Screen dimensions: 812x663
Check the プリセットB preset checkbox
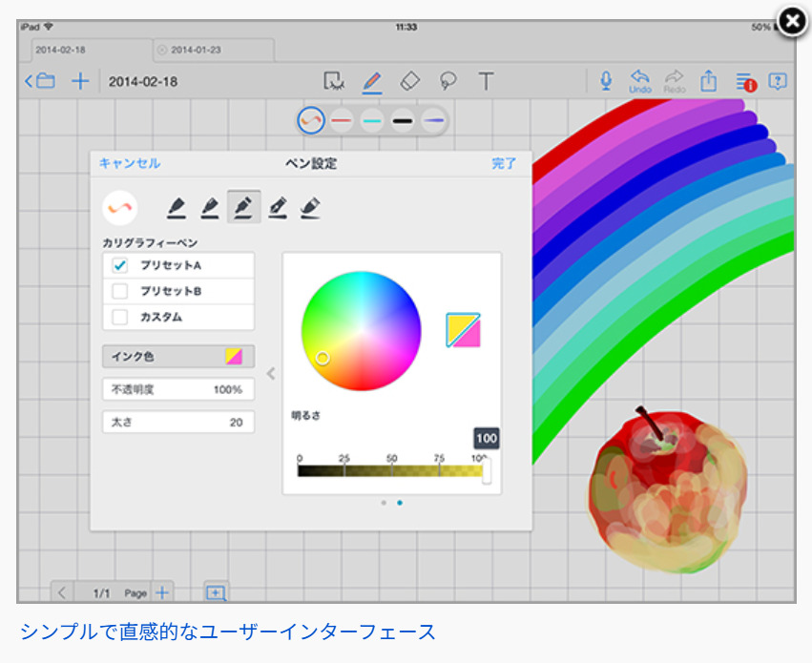coord(119,291)
